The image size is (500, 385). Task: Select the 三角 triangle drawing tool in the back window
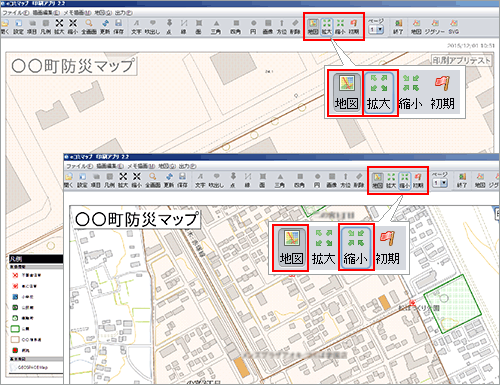pyautogui.click(x=216, y=27)
